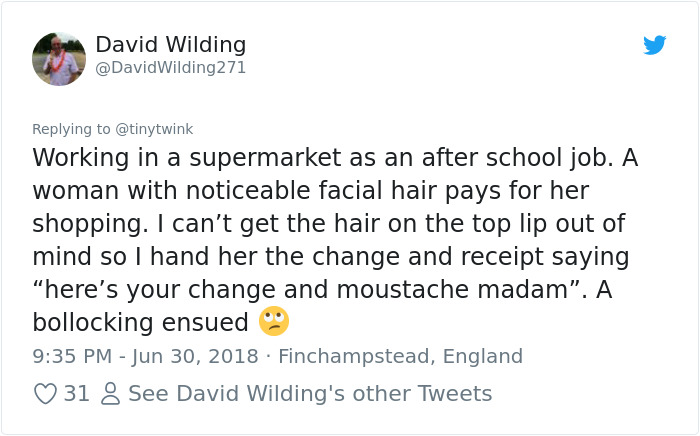The height and width of the screenshot is (436, 700).
Task: Click the eye-roll emoji in the tweet
Action: (x=274, y=322)
